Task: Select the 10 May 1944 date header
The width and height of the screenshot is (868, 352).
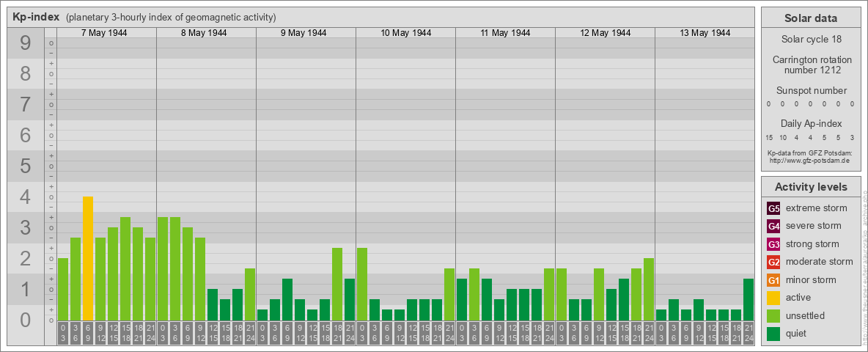Action: point(405,33)
